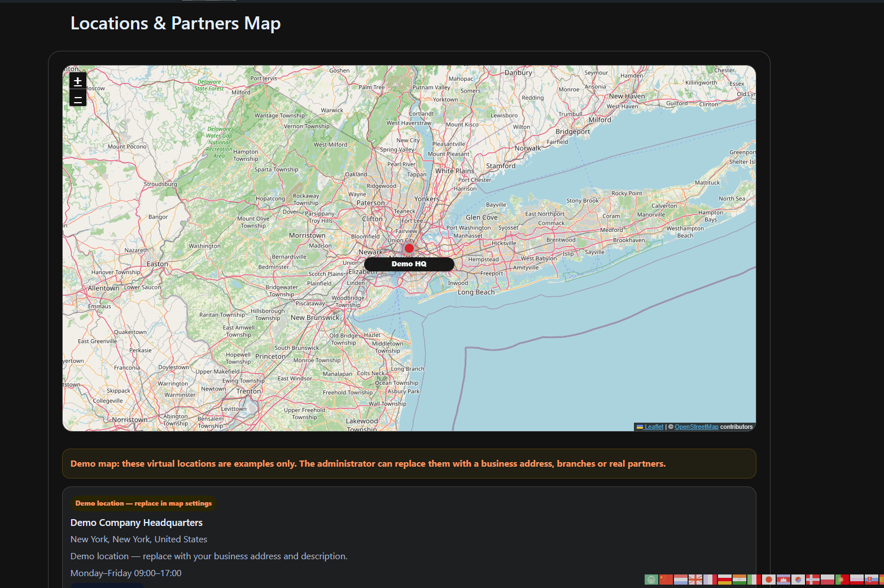Choose the India flag language
The image size is (884, 588).
point(739,580)
